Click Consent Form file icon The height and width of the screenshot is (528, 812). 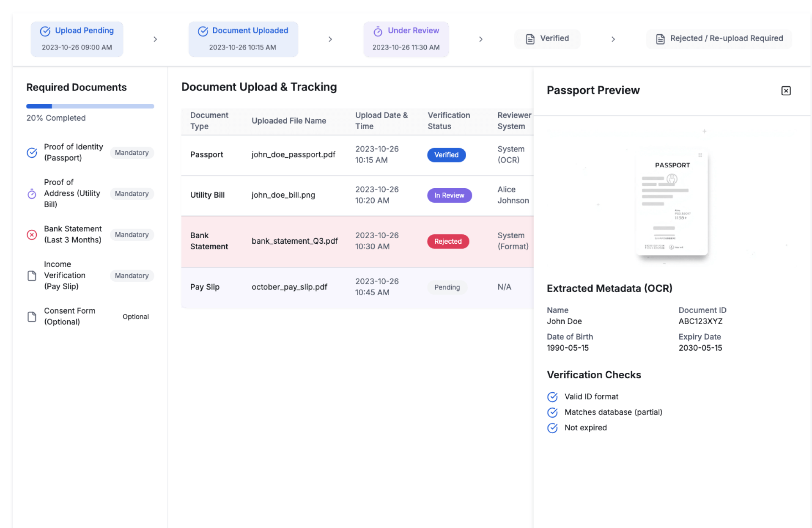[32, 317]
